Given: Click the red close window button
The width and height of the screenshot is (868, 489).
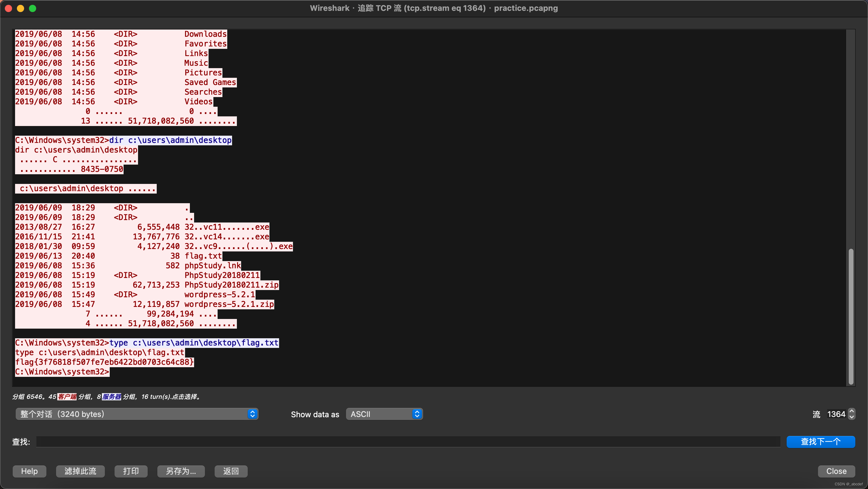Looking at the screenshot, I should point(9,8).
